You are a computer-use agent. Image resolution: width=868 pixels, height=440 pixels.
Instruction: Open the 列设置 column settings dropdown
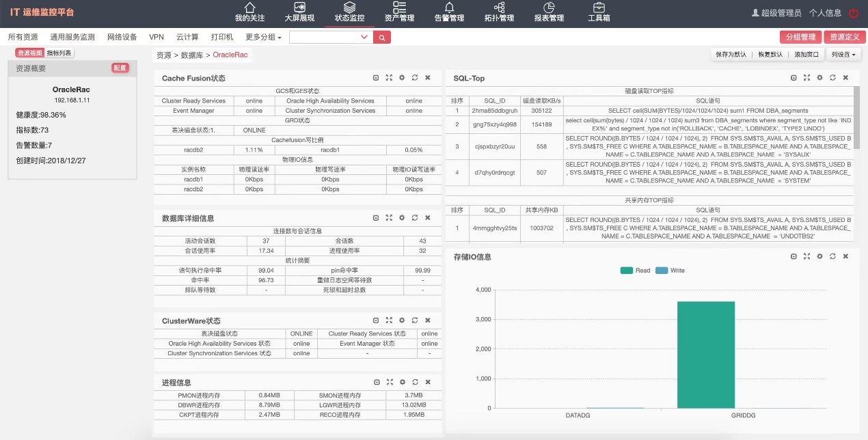(843, 53)
